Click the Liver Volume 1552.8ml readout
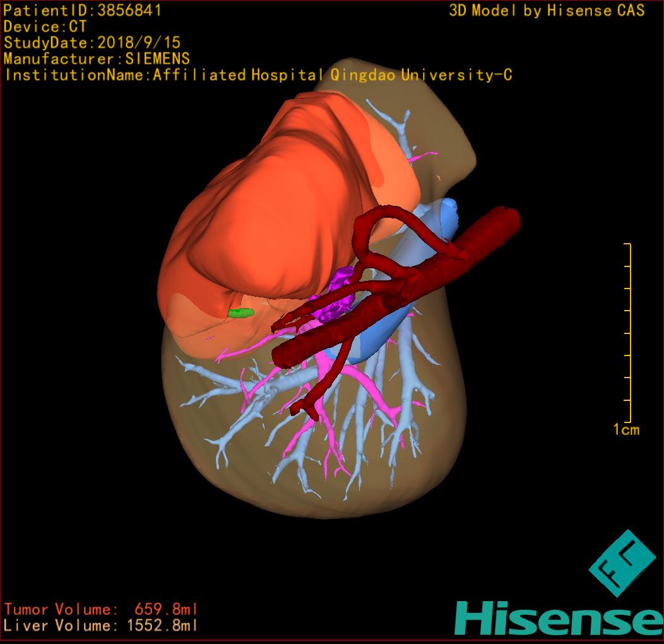Image resolution: width=664 pixels, height=644 pixels. 101,626
